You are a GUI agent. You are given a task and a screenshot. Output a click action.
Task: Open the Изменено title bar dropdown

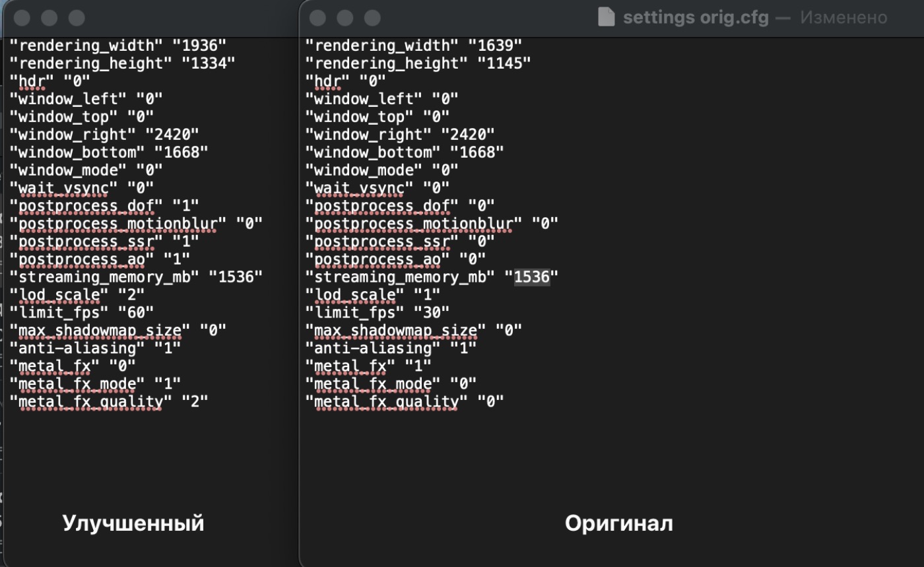coord(844,18)
